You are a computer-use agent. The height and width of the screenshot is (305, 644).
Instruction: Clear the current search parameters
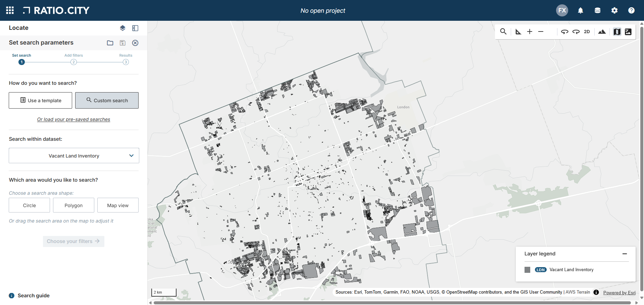pyautogui.click(x=135, y=43)
